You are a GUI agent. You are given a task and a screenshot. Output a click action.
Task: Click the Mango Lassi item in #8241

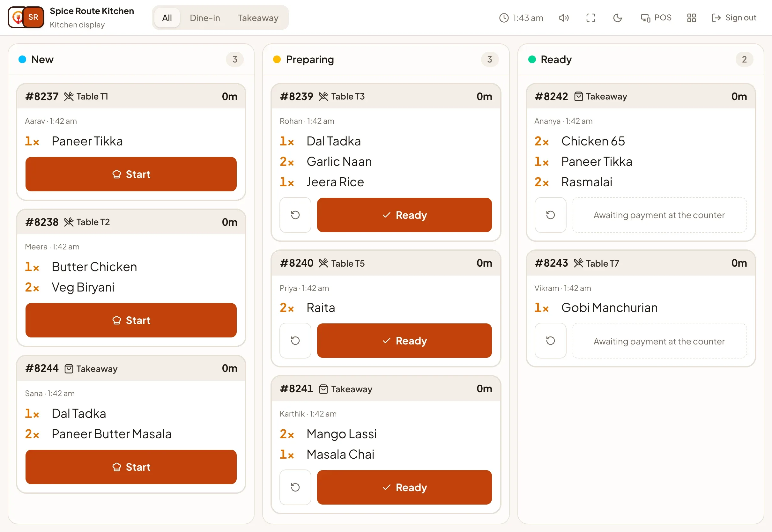(x=342, y=434)
